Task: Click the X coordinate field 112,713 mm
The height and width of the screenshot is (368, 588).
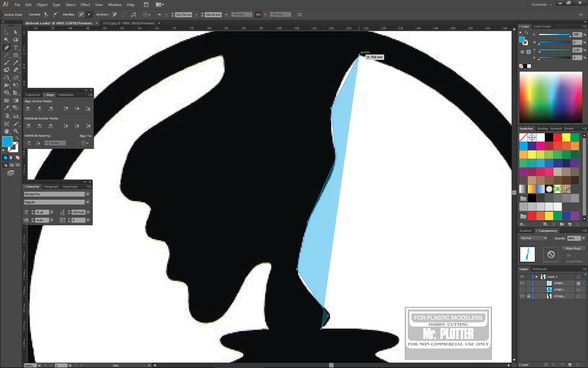Action: point(183,15)
